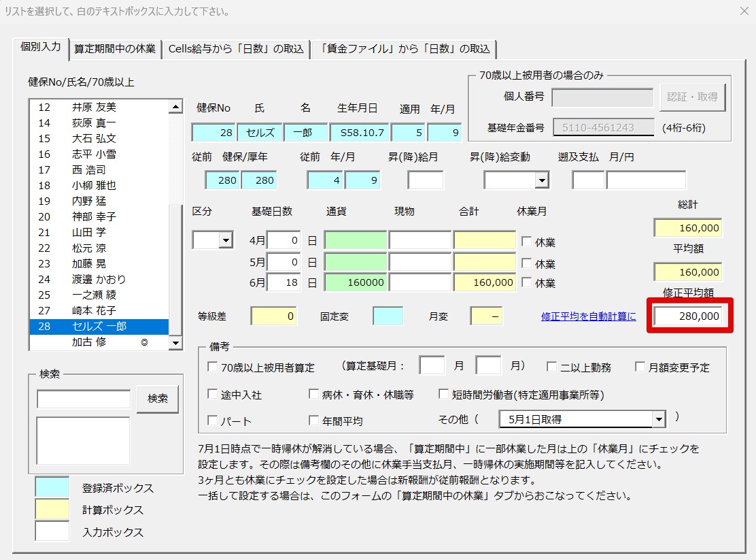Click the 修正平均額 field showing 280,000

[x=688, y=316]
